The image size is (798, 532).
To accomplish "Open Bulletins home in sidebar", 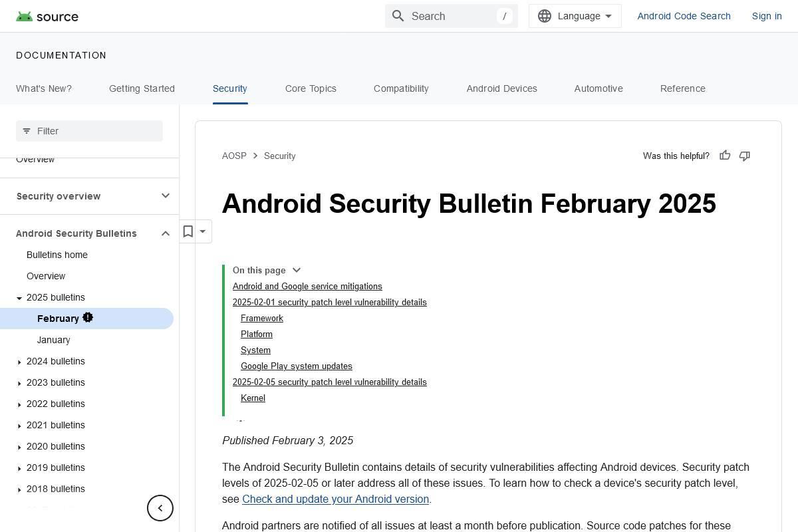I will coord(57,255).
